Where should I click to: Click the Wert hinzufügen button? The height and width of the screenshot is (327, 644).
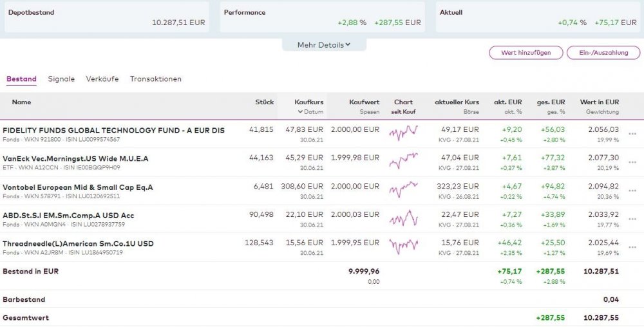526,53
